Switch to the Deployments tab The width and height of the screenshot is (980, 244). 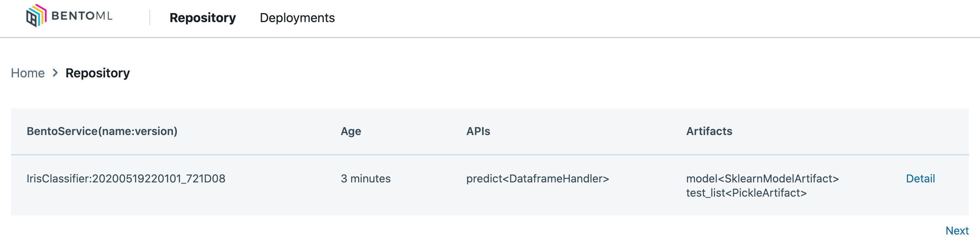tap(297, 18)
